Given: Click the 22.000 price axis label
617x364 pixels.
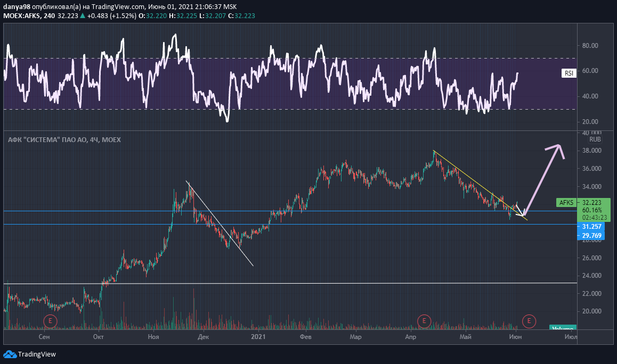Looking at the screenshot, I should [x=592, y=294].
